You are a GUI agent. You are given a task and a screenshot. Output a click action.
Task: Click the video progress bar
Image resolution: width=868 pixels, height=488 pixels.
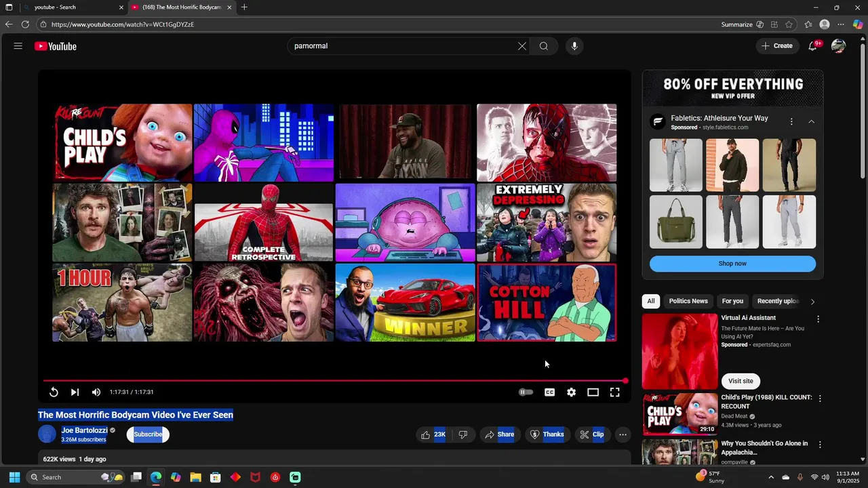pos(334,381)
